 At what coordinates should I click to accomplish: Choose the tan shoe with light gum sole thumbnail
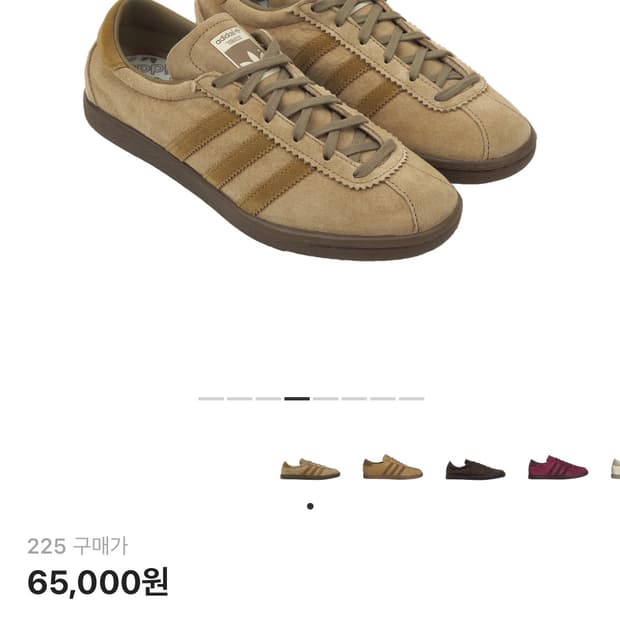(x=393, y=467)
